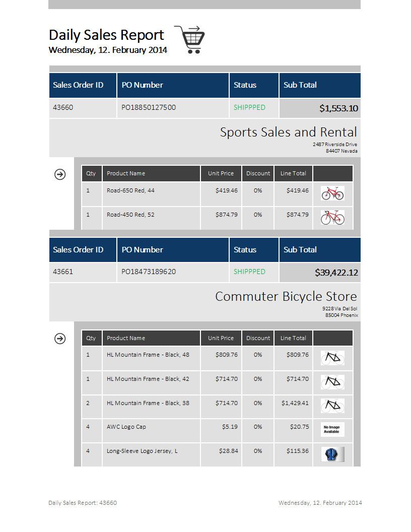
Task: Click the Long-Sleeve Logo Jersey image
Action: point(332,454)
